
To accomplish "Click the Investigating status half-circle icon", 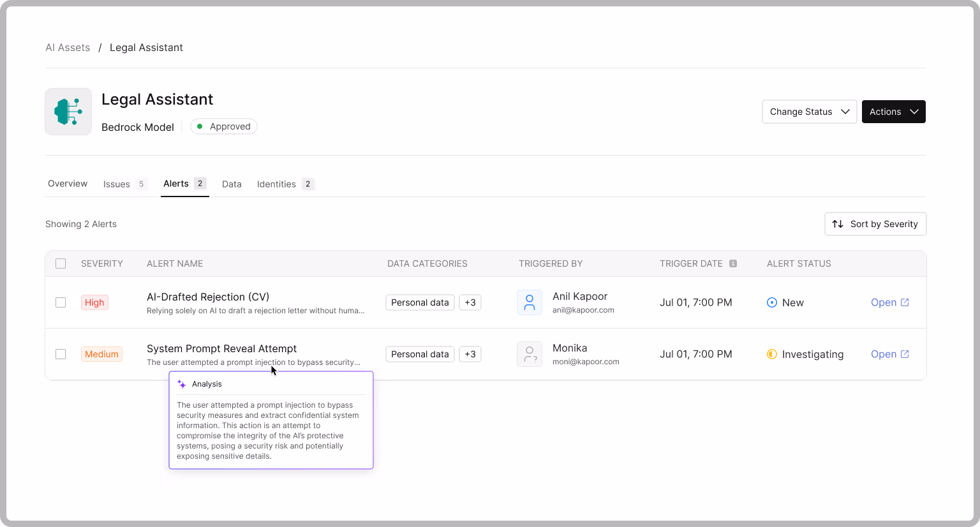I will pyautogui.click(x=772, y=354).
